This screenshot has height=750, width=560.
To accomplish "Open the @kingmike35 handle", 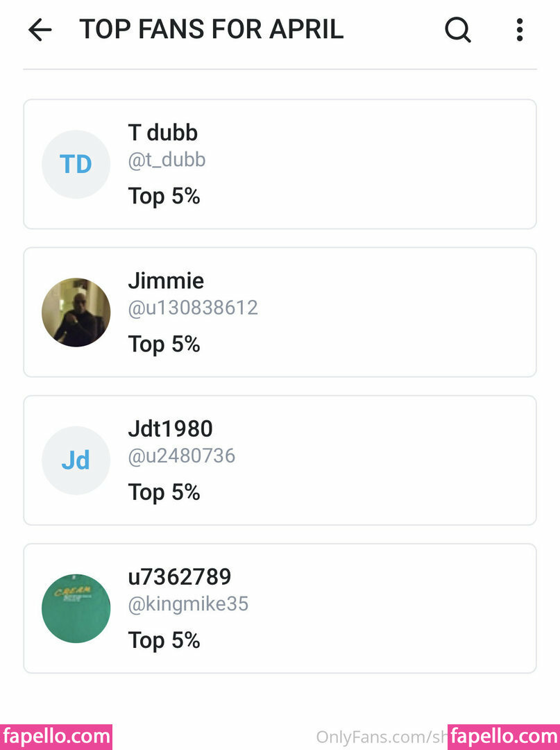I will tap(188, 603).
